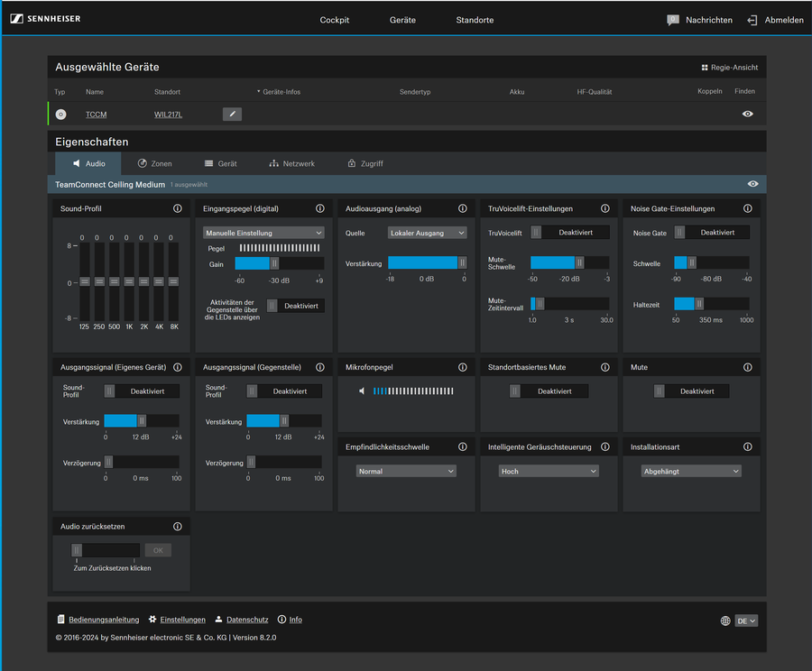812x671 pixels.
Task: Expand Geräte-Infos column header
Action: (279, 92)
